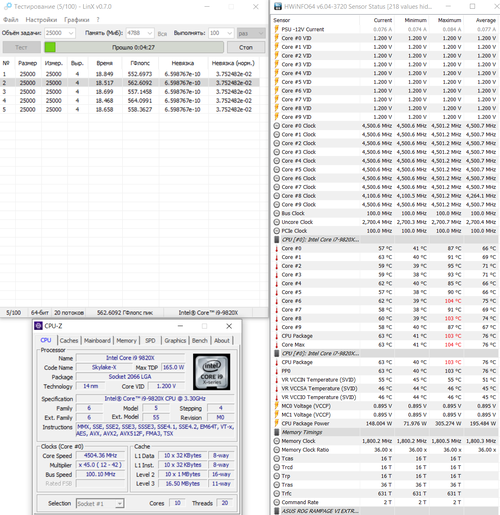Viewport: 500px width, 515px height.
Task: Click the LinX elapsed time progress bar
Action: (134, 47)
